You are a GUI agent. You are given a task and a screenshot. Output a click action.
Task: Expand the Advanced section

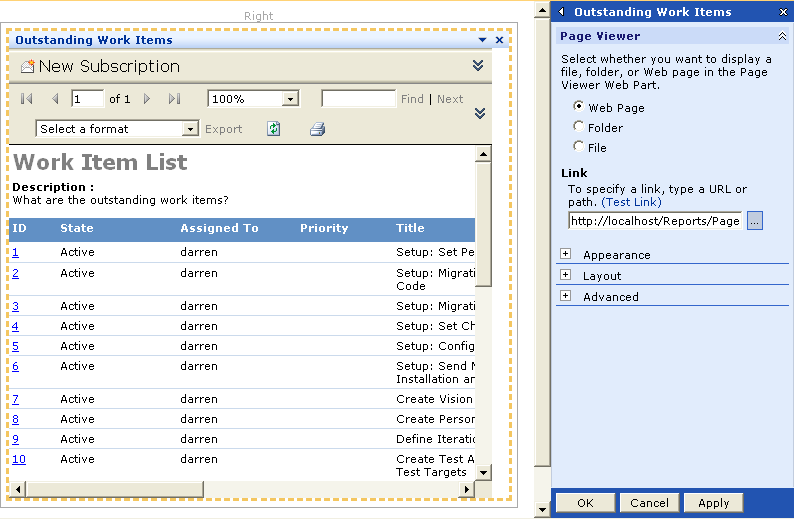pos(566,296)
